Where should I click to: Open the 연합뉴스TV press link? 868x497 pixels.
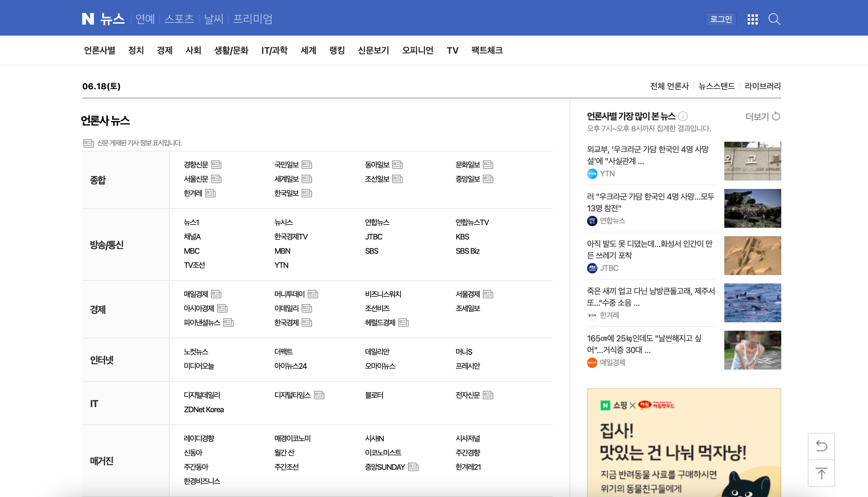(x=472, y=223)
